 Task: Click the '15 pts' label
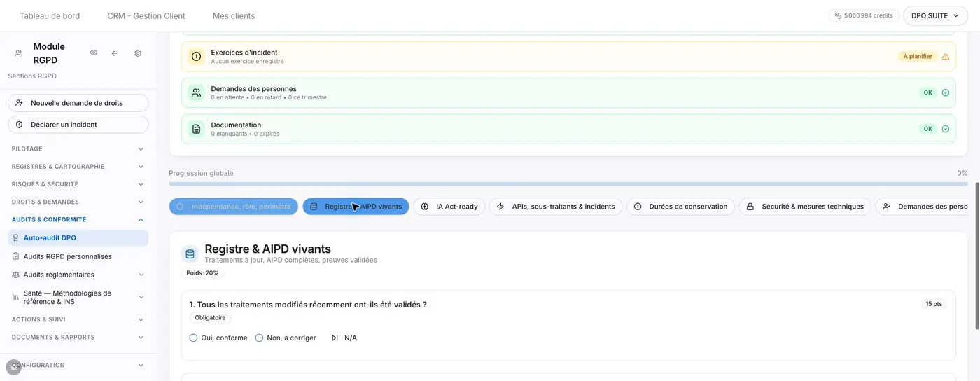934,304
